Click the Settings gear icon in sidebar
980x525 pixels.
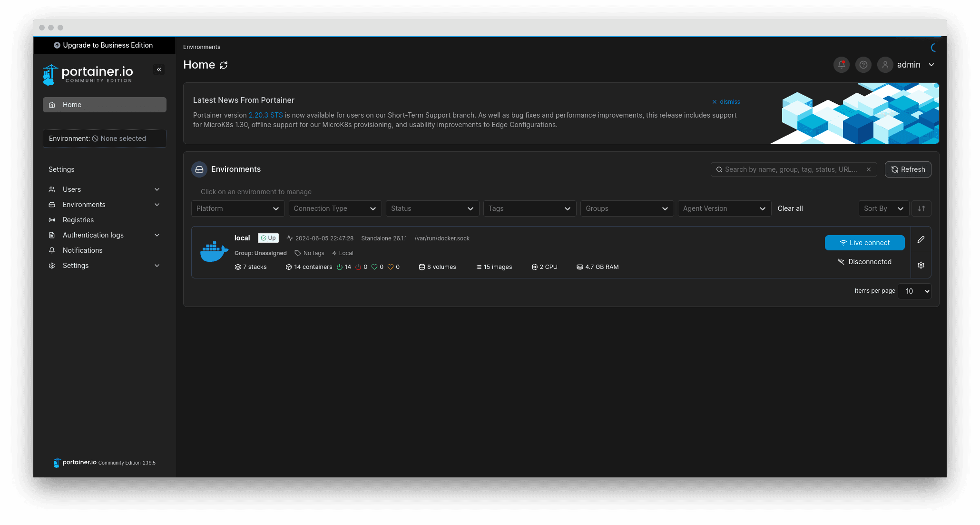click(x=52, y=266)
